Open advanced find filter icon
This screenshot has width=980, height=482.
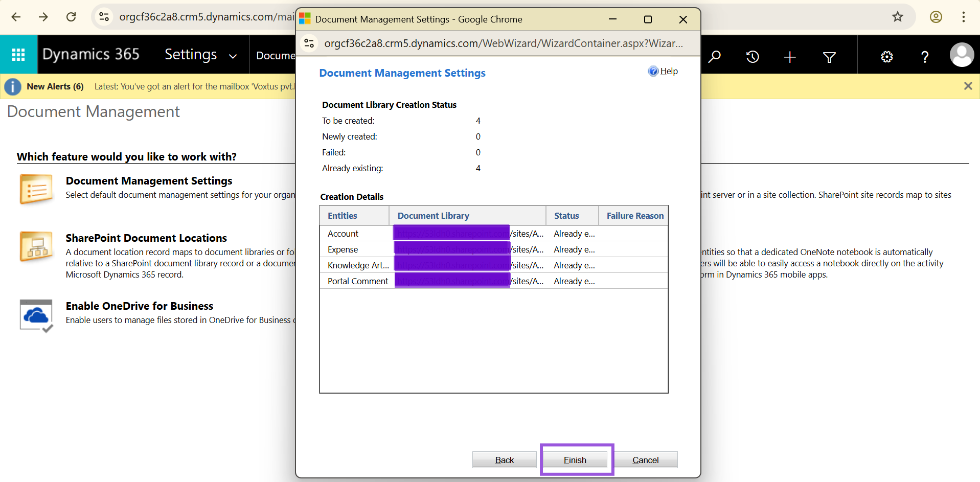pos(829,57)
